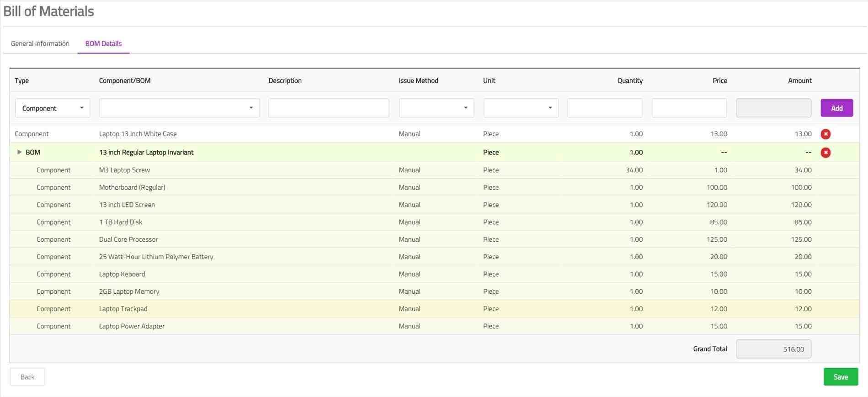The width and height of the screenshot is (868, 397).
Task: Select the 1 TB Hard Disk row
Action: tap(434, 222)
